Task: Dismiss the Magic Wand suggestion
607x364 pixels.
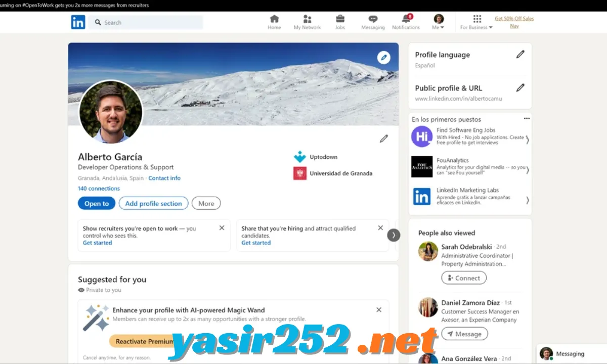Action: click(379, 310)
